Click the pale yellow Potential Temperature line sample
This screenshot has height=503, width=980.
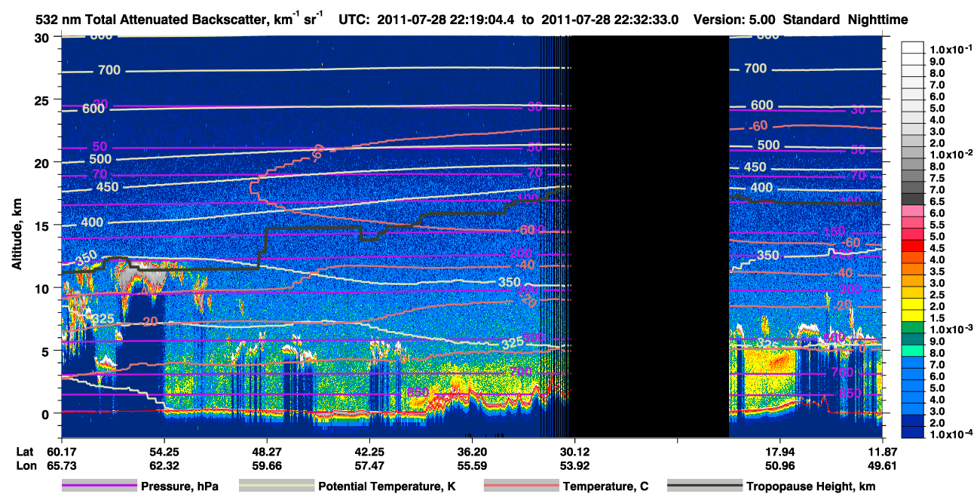(276, 486)
